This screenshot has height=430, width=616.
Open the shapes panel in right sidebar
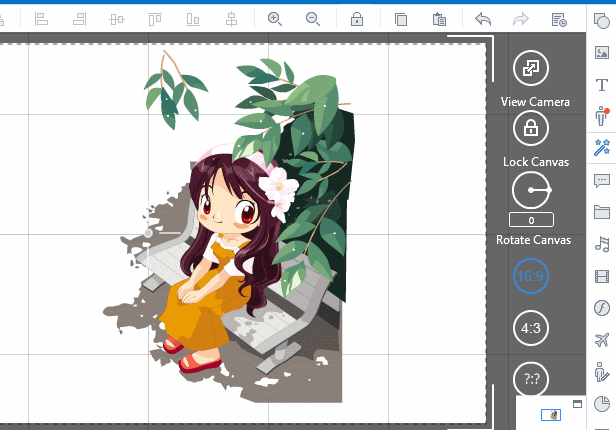(601, 20)
